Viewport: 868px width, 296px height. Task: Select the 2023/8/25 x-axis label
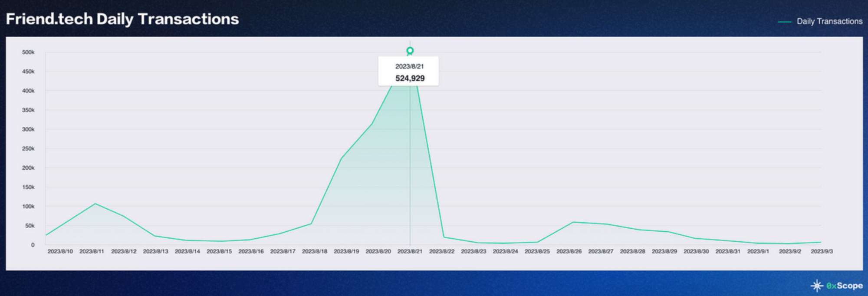[537, 251]
